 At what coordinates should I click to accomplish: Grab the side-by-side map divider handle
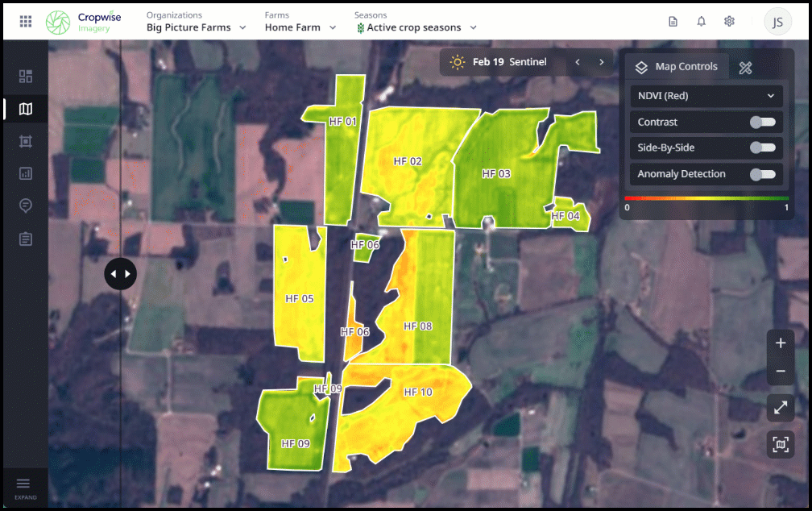[x=120, y=274]
